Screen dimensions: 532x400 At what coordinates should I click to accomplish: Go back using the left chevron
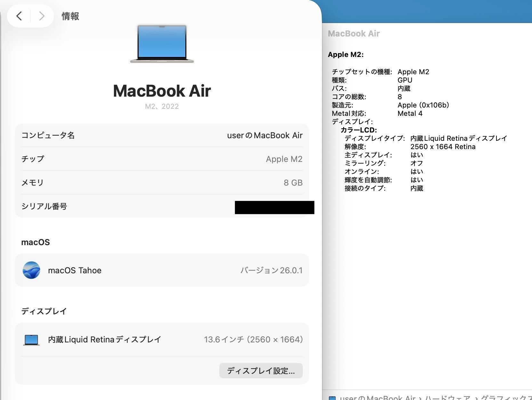pyautogui.click(x=19, y=16)
